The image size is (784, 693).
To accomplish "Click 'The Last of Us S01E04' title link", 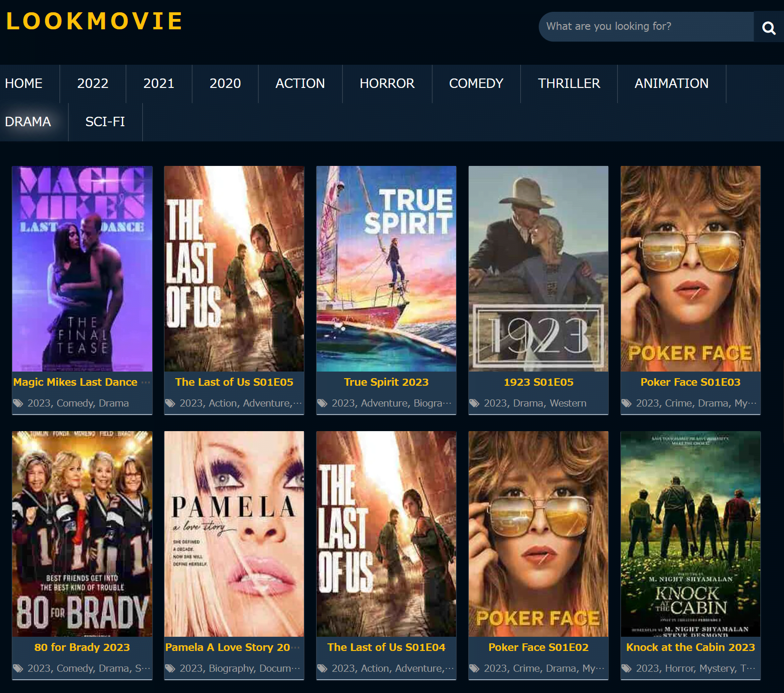I will coord(386,647).
